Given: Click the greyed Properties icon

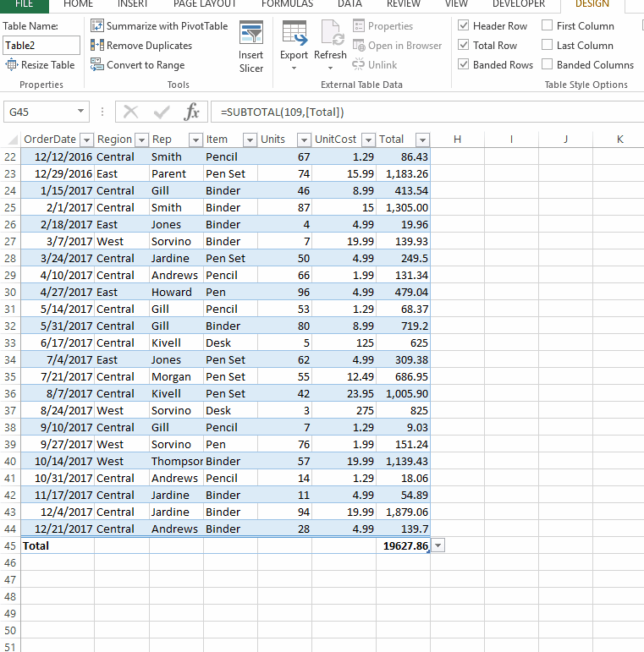Looking at the screenshot, I should 359,25.
